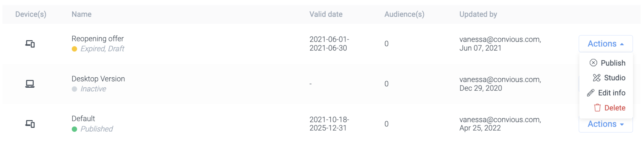Choose Studio in the Actions menu
644x151 pixels.
pyautogui.click(x=614, y=78)
